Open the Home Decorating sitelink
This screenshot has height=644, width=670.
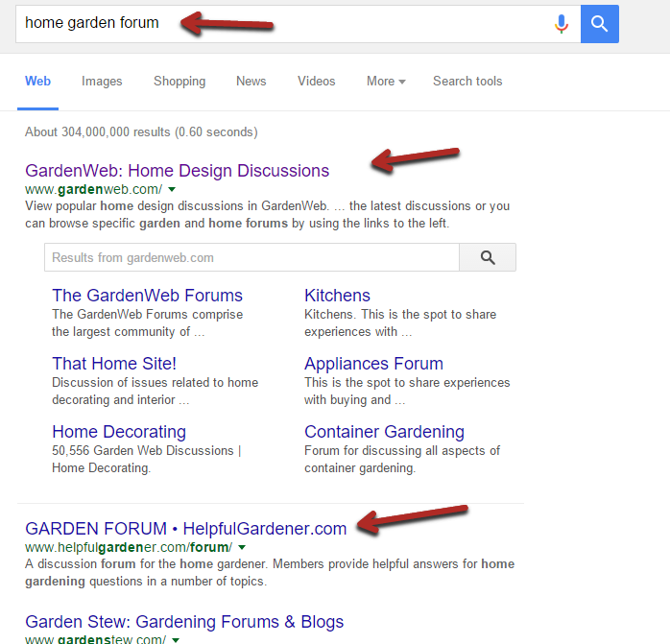pyautogui.click(x=119, y=432)
